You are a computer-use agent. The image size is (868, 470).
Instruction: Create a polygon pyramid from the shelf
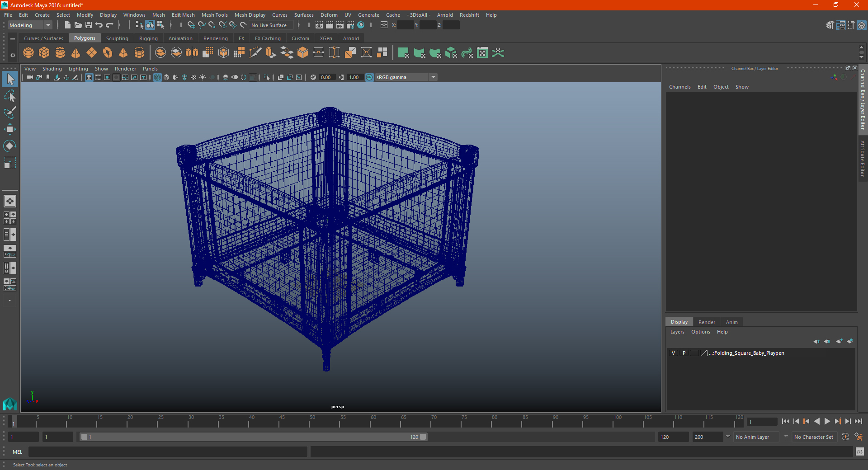pos(123,52)
